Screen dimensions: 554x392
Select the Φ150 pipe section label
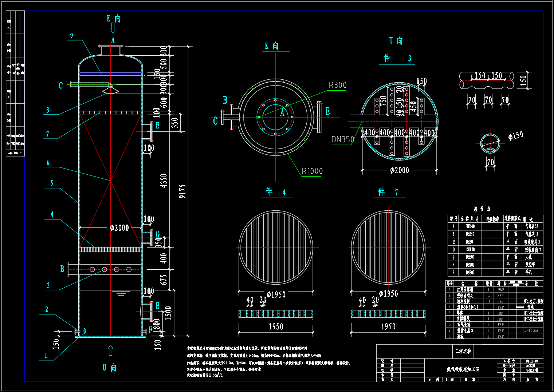point(516,136)
